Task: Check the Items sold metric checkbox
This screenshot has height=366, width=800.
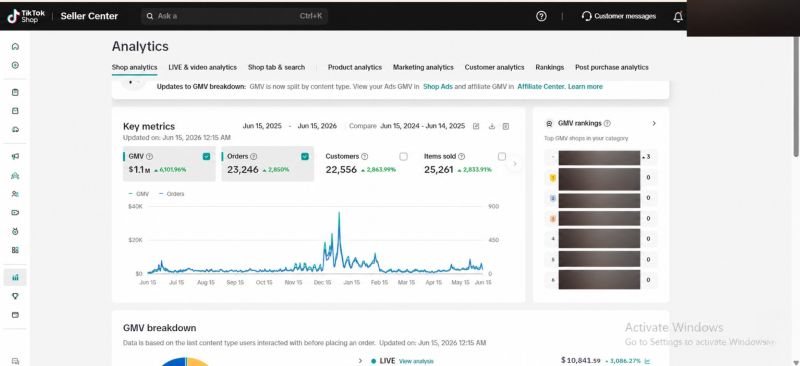Action: point(502,157)
